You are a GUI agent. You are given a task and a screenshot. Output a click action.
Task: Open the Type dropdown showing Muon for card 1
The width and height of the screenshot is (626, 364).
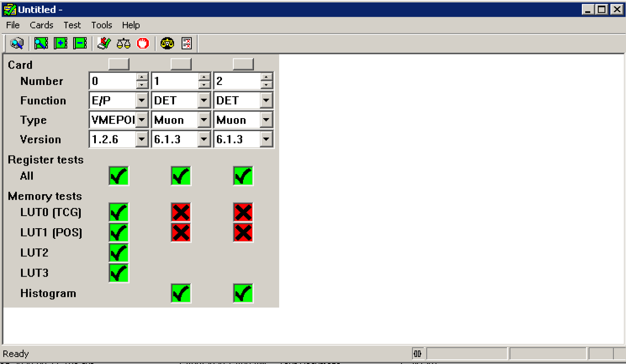click(x=205, y=120)
